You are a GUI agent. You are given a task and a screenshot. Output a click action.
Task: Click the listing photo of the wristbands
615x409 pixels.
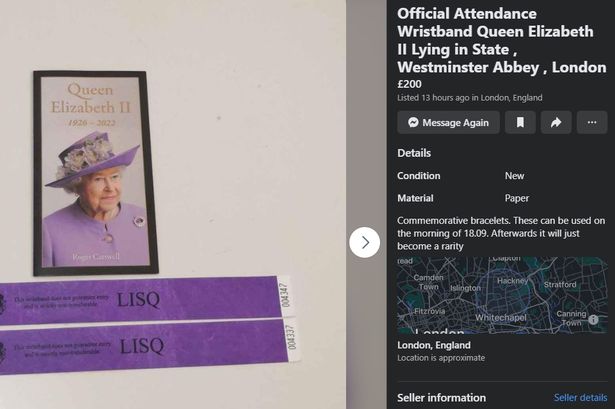point(173,204)
